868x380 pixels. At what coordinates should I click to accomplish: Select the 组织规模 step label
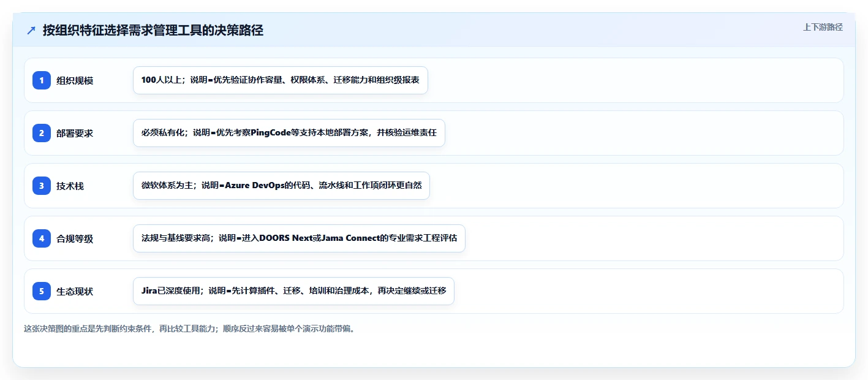pyautogui.click(x=75, y=80)
